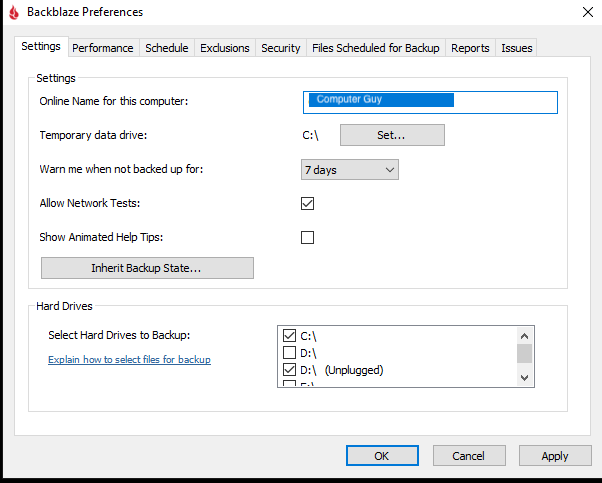Click the Apply button
The height and width of the screenshot is (483, 602).
click(x=555, y=456)
